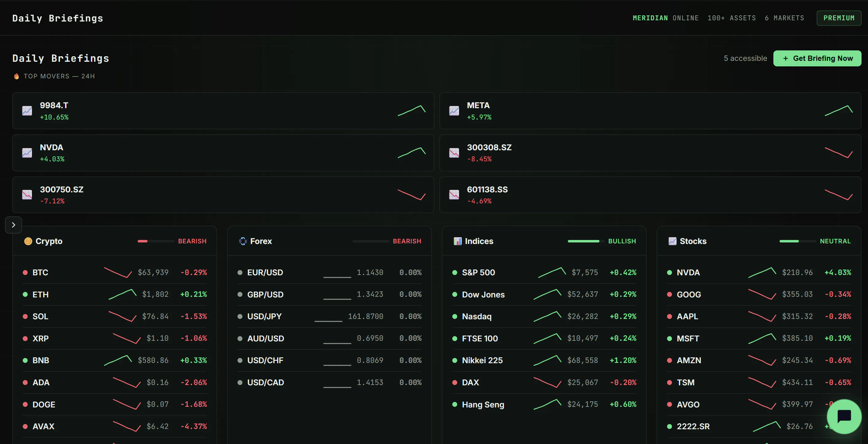Open the PREMIUM badge
Image resolution: width=868 pixels, height=444 pixels.
tap(839, 18)
